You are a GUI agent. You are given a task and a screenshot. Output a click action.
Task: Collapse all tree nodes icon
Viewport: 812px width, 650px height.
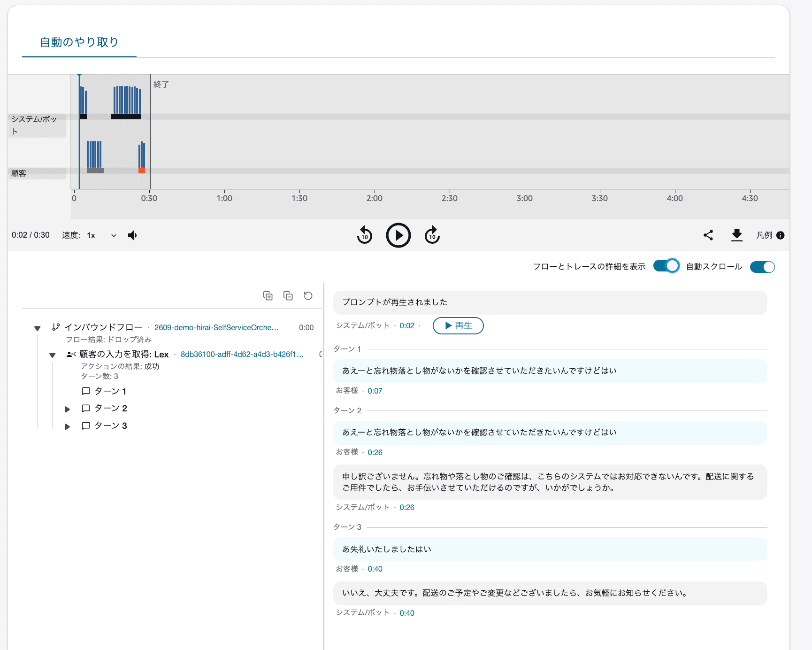pos(288,296)
